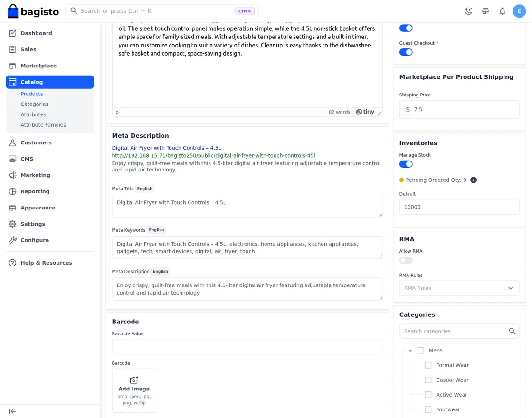Screen dimensions: 532x418
Task: Click the Ctrl K shortcut badge
Action: point(245,11)
